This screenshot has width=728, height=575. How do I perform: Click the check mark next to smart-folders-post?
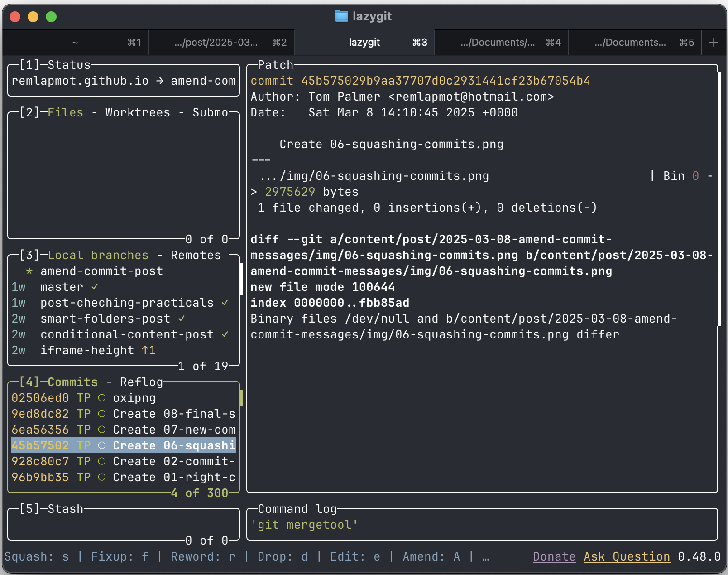tap(182, 319)
